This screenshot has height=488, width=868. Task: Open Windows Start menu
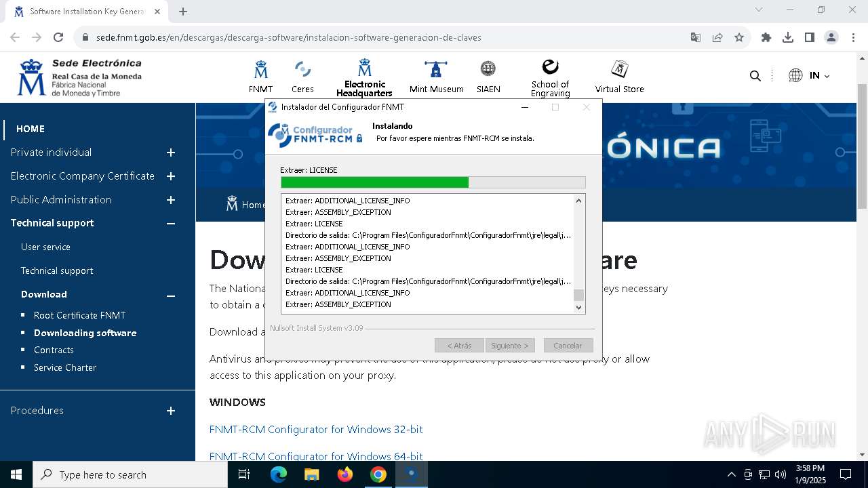click(16, 474)
